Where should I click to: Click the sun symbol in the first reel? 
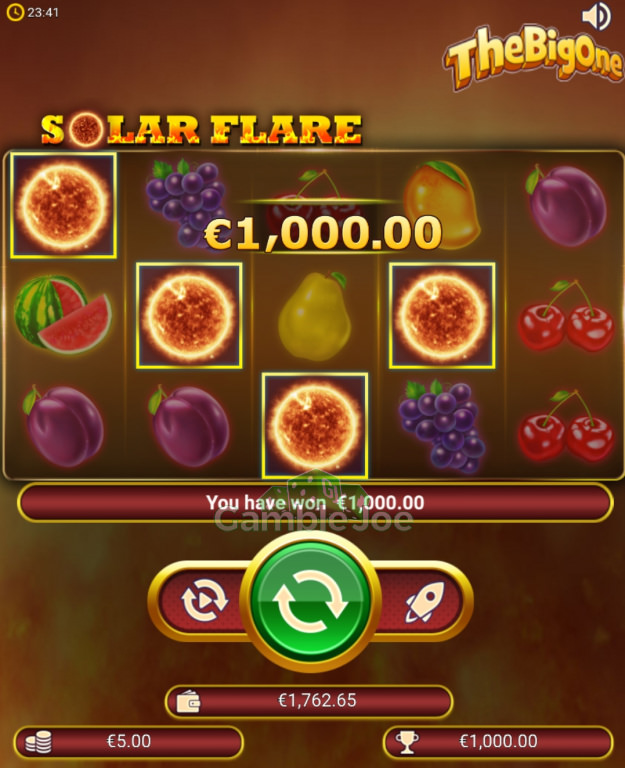point(63,205)
